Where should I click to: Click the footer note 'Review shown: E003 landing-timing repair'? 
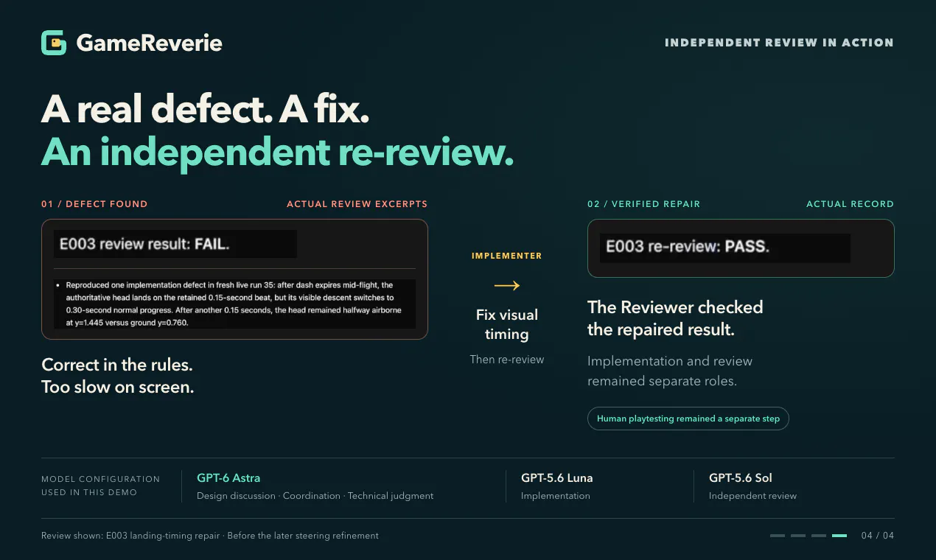tap(130, 536)
